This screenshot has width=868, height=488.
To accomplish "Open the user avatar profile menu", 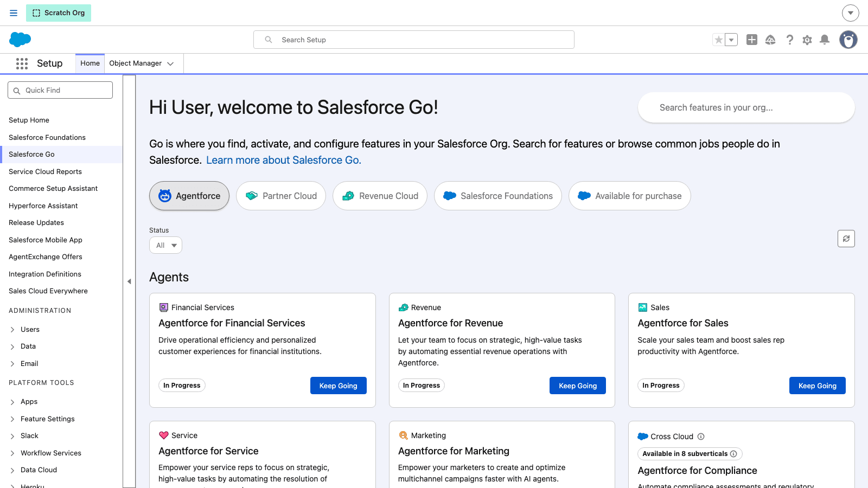I will (848, 40).
